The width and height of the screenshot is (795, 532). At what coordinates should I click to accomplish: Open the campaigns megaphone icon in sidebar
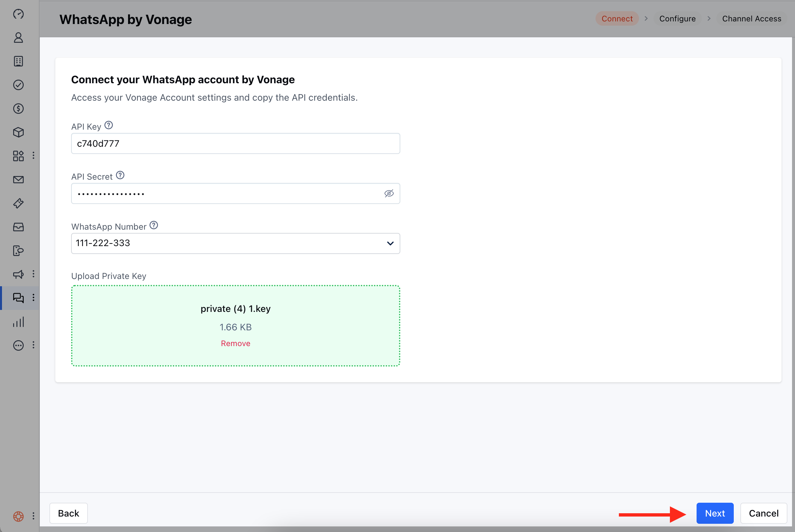18,274
